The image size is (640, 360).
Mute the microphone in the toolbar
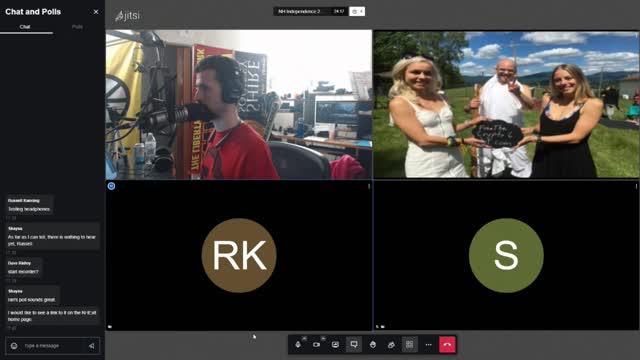point(298,344)
